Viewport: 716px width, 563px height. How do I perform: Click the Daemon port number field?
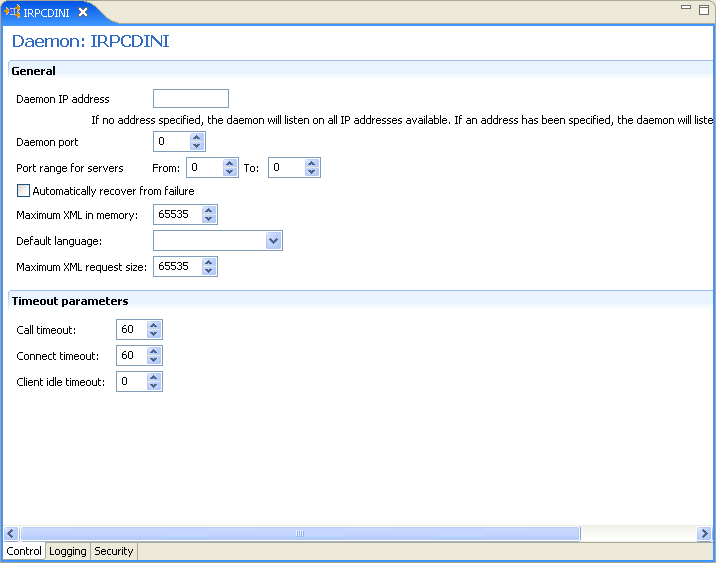[172, 142]
